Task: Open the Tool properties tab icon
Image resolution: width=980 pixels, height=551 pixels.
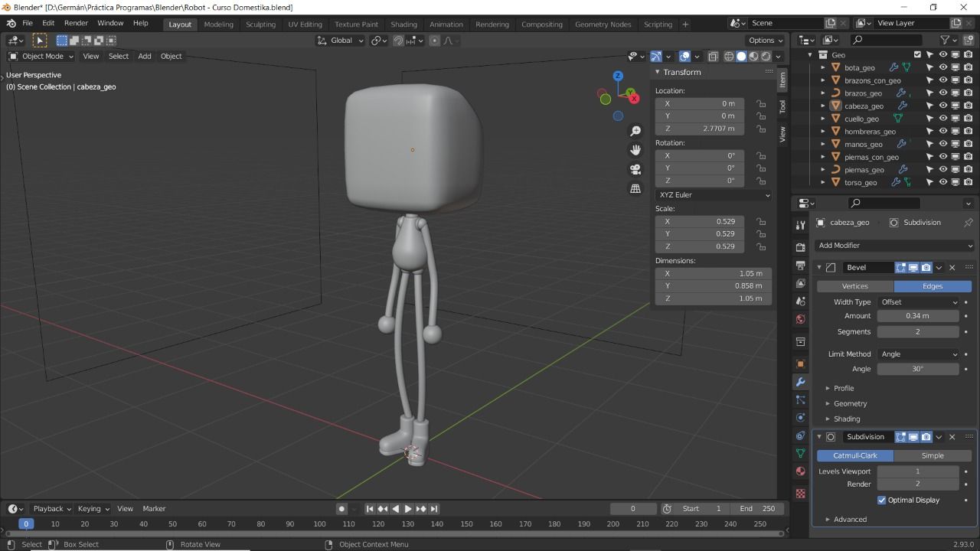Action: pyautogui.click(x=801, y=225)
